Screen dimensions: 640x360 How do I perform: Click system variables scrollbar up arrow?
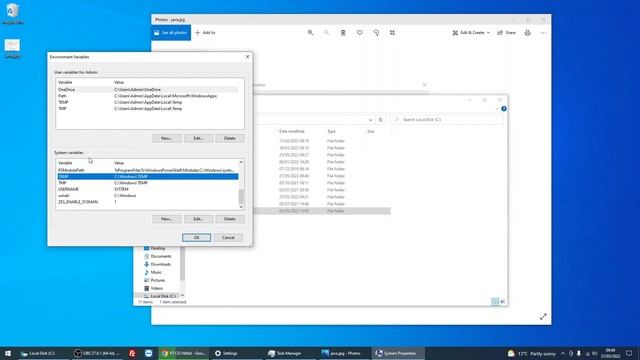pyautogui.click(x=241, y=162)
